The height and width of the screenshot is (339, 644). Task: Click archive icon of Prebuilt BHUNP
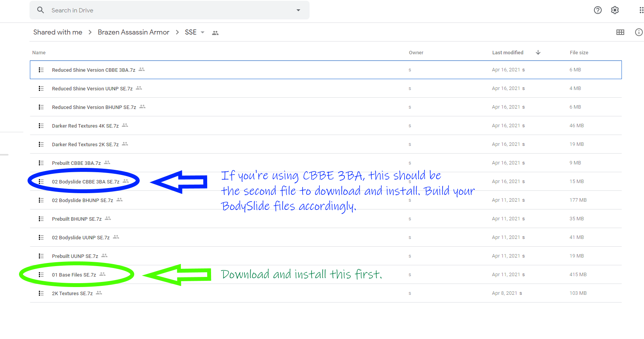coord(41,219)
